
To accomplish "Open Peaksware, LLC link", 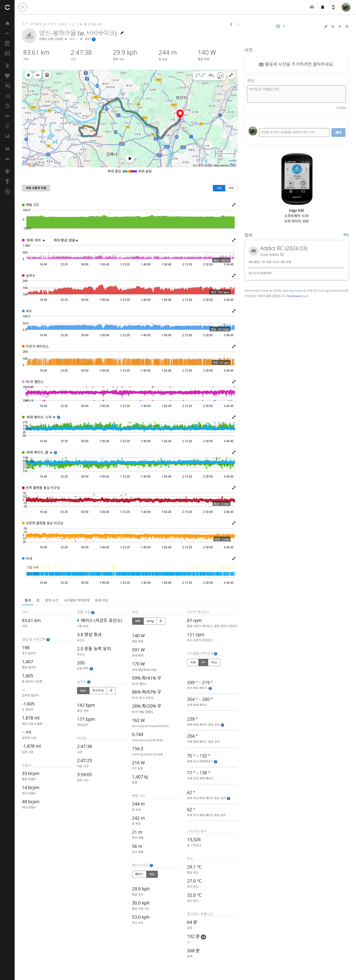I will tap(297, 296).
